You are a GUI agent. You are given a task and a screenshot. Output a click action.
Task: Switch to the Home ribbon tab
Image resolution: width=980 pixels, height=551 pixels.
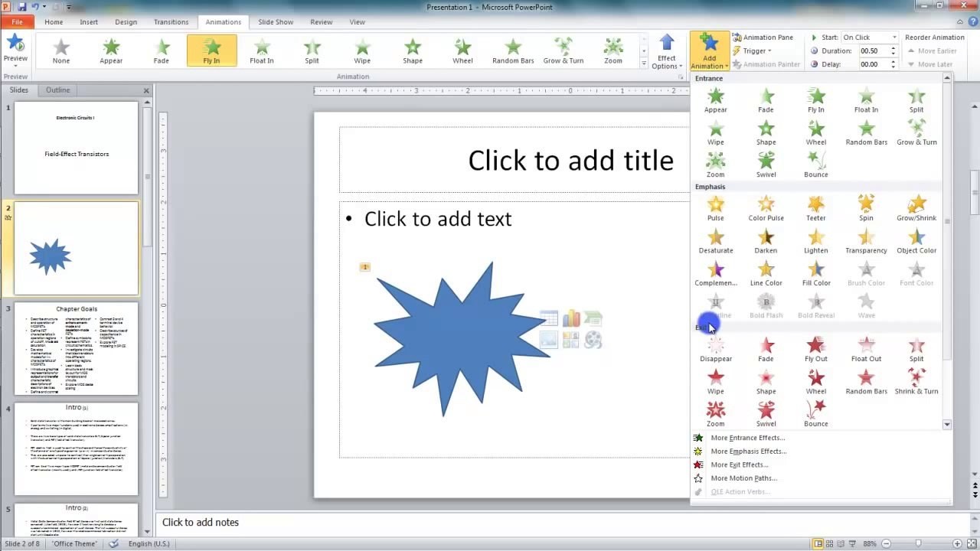click(x=54, y=22)
